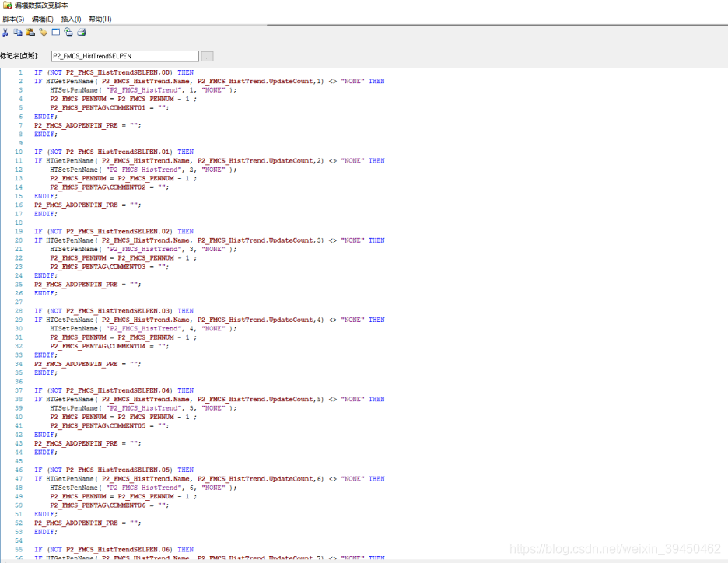Click the Paste clipboard icon
Viewport: 728px width, 563px height.
pyautogui.click(x=30, y=32)
